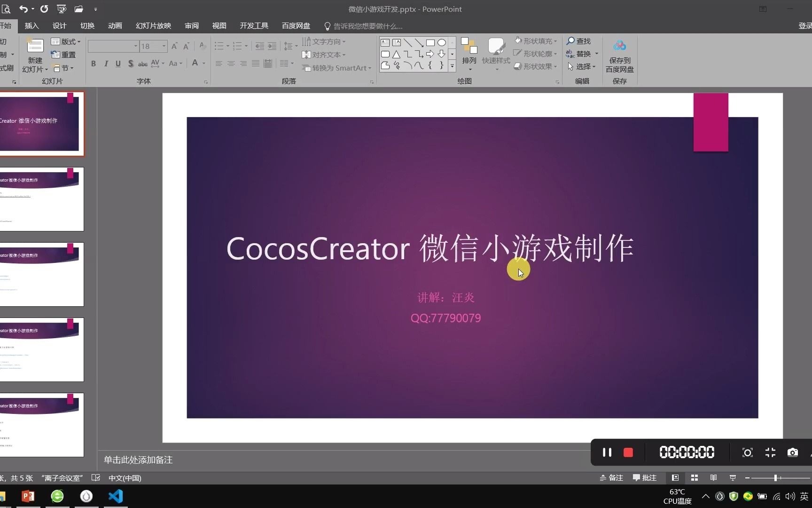Open Change Case Aa dropdown

176,63
